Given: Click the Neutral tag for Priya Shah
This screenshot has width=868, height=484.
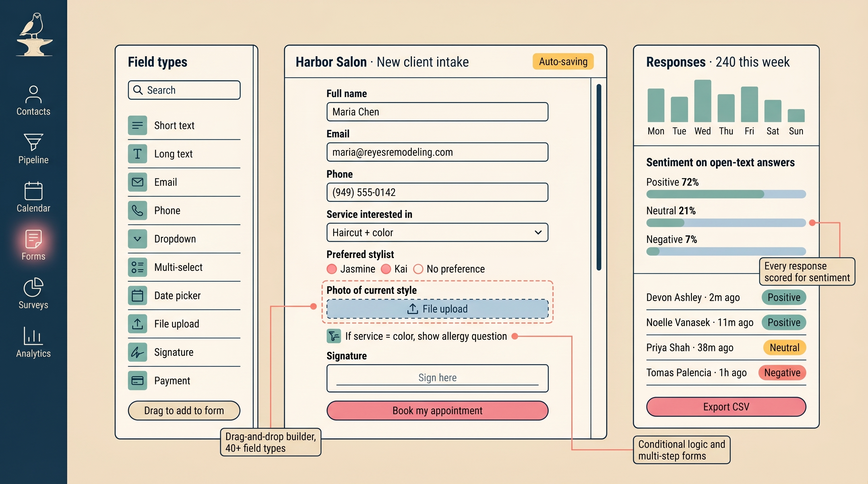Looking at the screenshot, I should pyautogui.click(x=784, y=347).
